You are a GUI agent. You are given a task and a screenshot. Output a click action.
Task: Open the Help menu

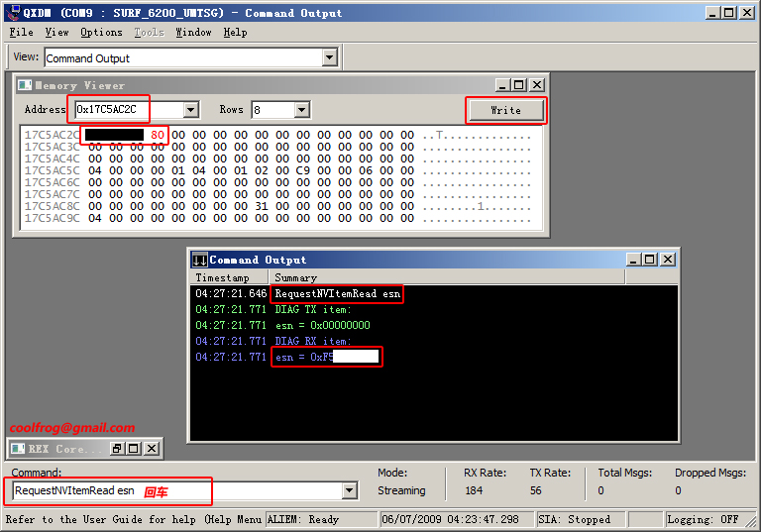pyautogui.click(x=236, y=32)
